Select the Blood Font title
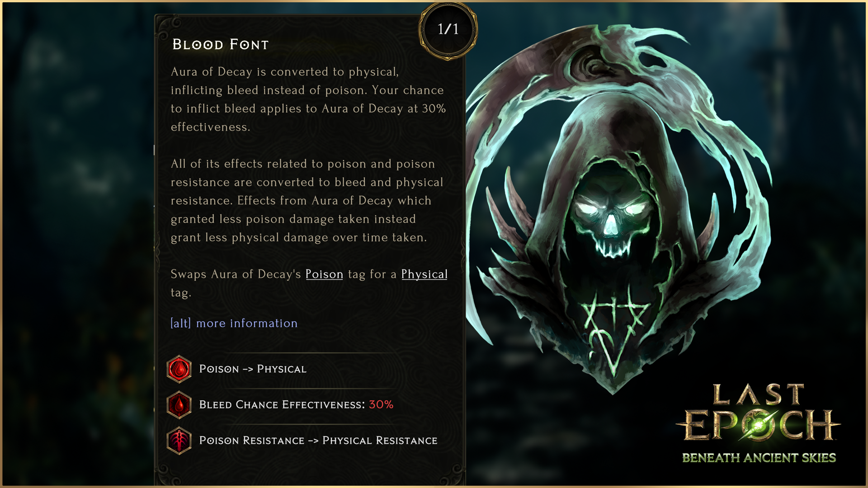 (x=221, y=44)
